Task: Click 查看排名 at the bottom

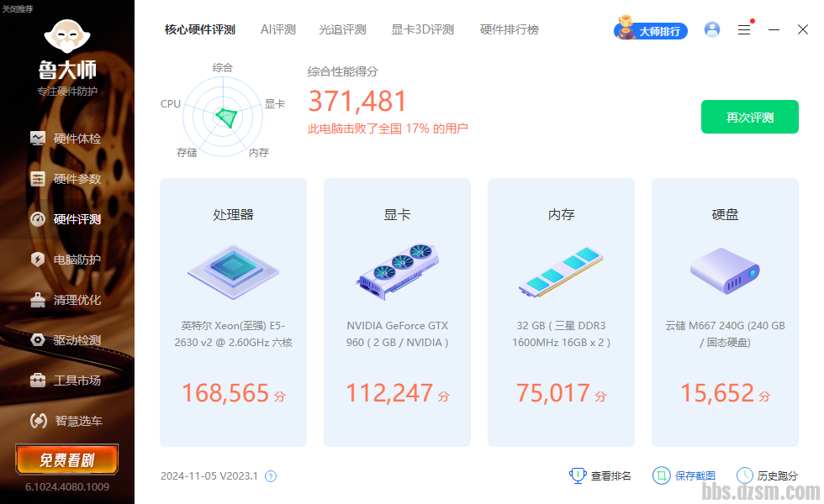Action: 600,475
